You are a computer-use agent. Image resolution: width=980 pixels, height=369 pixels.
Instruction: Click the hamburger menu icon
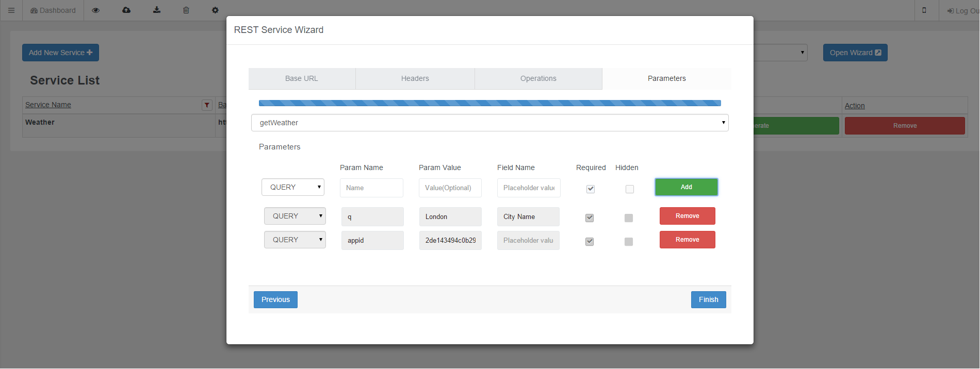(11, 10)
